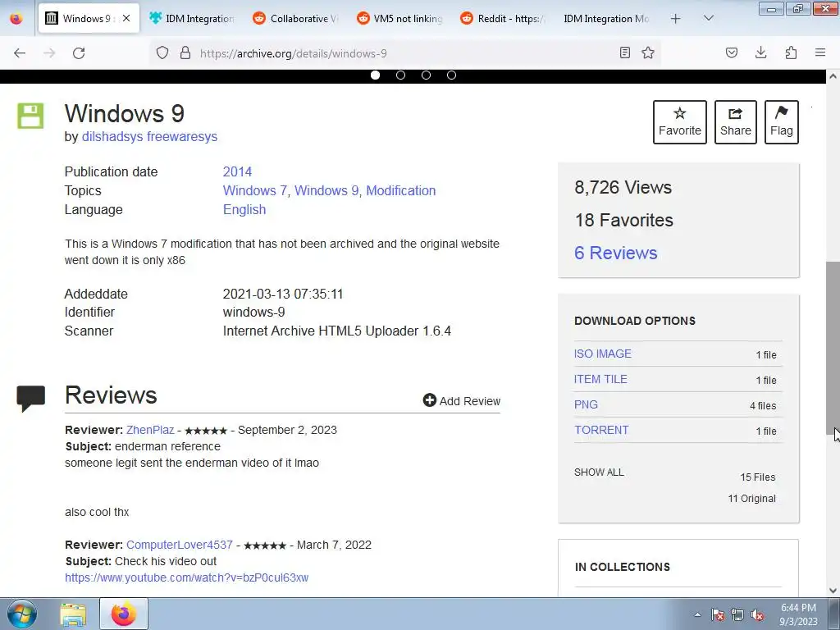Open the Downloads panel
The height and width of the screenshot is (630, 840).
(x=760, y=52)
